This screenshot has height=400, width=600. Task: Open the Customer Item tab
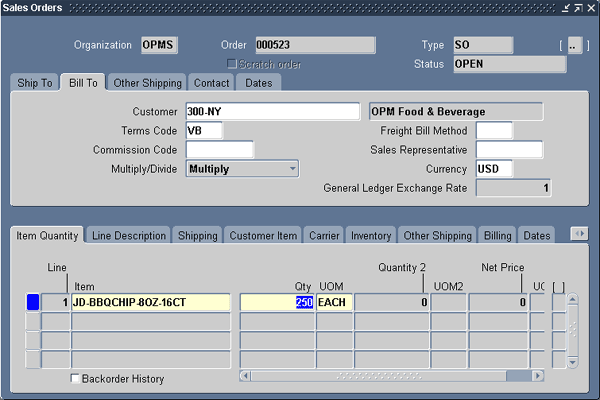[x=263, y=235]
